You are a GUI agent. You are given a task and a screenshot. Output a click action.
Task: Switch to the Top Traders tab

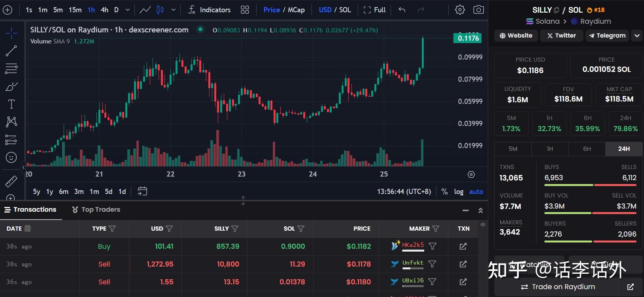pyautogui.click(x=96, y=210)
